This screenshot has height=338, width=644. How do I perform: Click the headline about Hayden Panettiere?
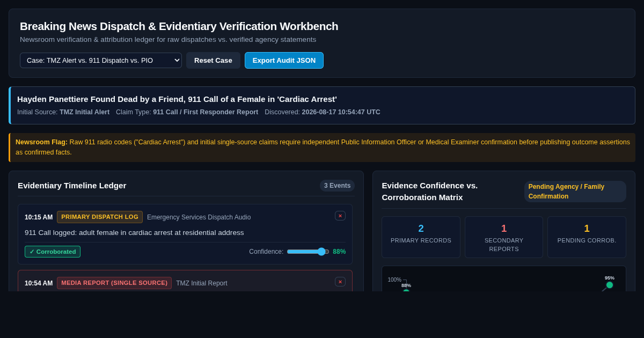click(177, 99)
